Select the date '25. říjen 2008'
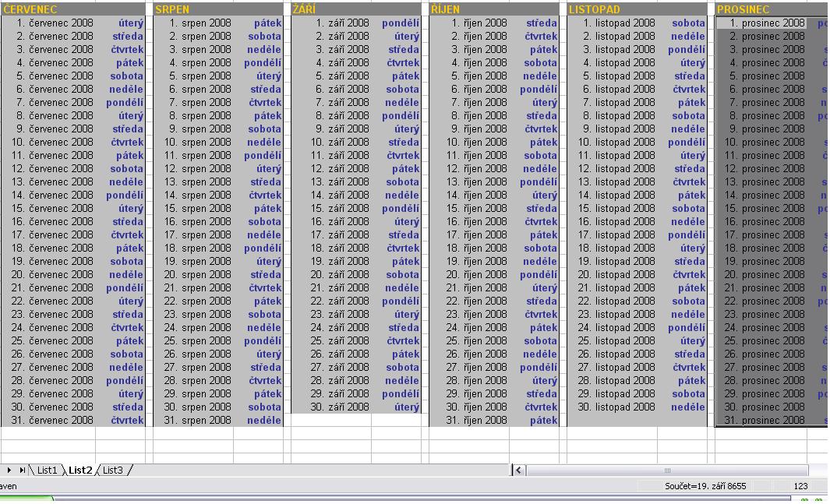 (x=469, y=340)
